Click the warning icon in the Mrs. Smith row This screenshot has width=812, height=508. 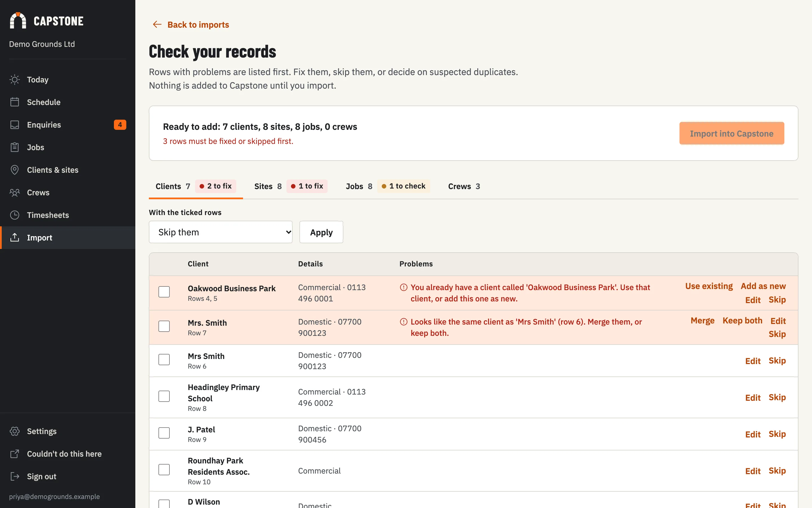404,322
